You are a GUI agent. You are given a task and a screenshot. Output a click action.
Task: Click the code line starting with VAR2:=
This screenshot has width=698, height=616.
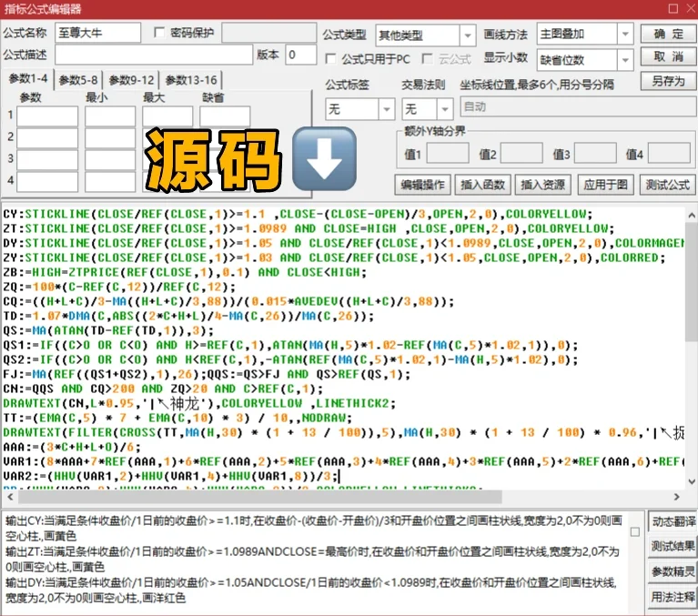click(x=171, y=476)
